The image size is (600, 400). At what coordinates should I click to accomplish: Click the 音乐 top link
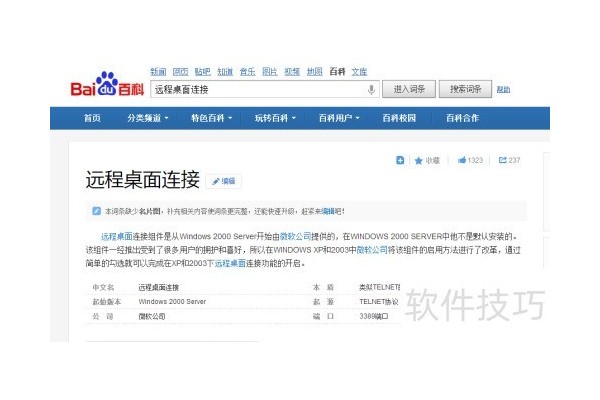248,72
